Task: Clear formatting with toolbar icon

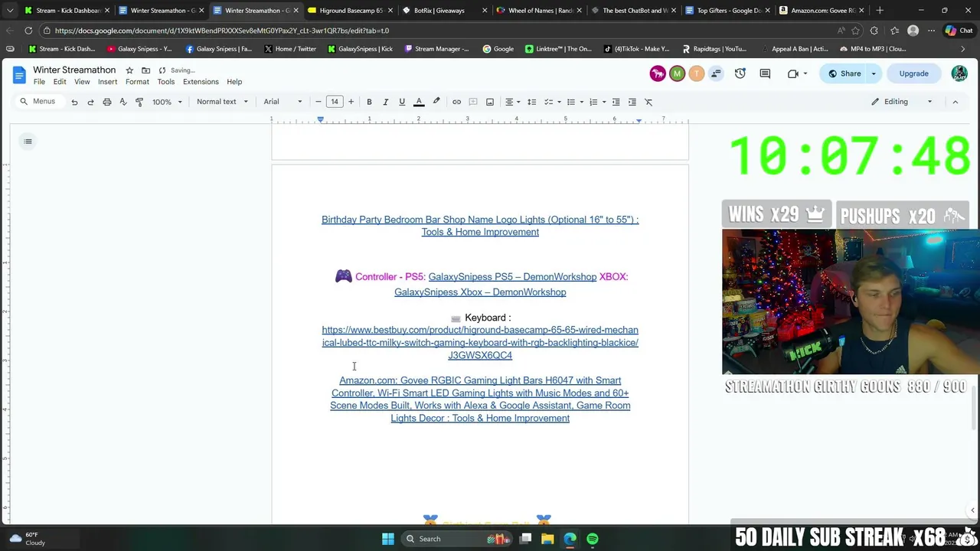Action: 648,102
